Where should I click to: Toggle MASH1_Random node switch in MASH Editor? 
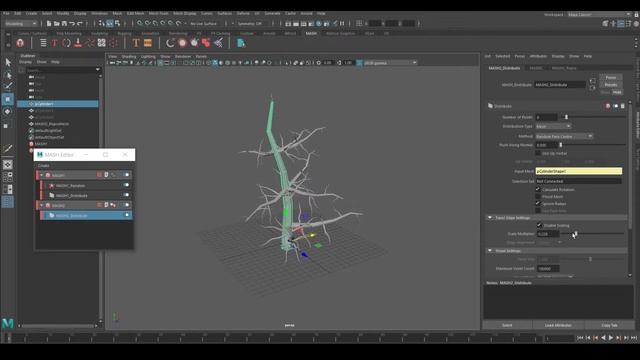[x=127, y=185]
